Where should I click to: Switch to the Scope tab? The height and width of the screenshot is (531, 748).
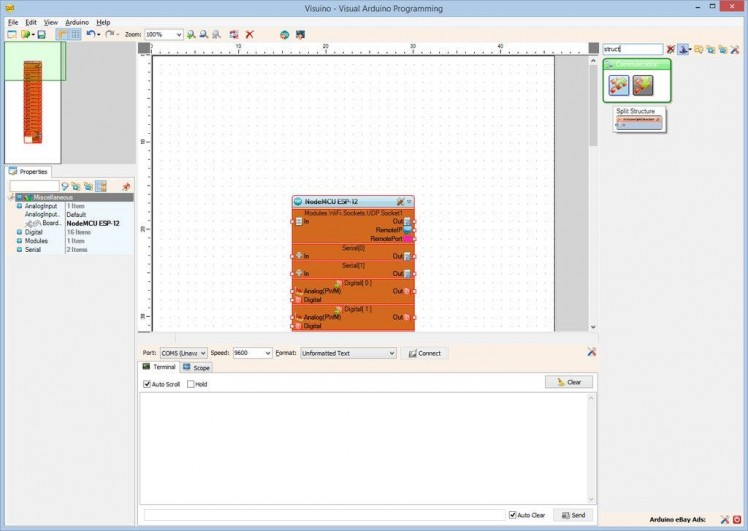click(x=196, y=368)
